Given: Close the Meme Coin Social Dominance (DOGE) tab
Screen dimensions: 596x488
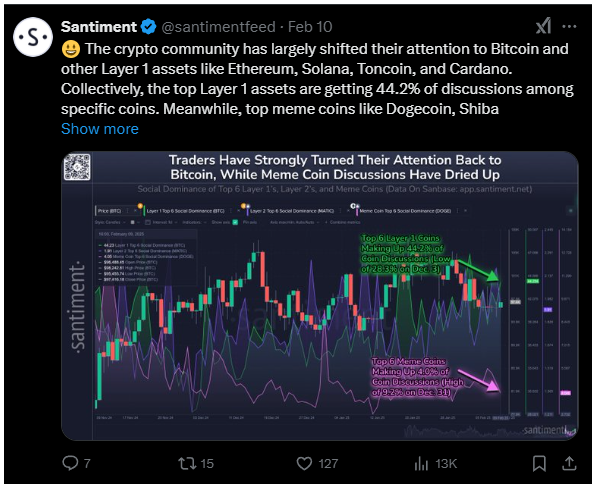Looking at the screenshot, I should [465, 211].
